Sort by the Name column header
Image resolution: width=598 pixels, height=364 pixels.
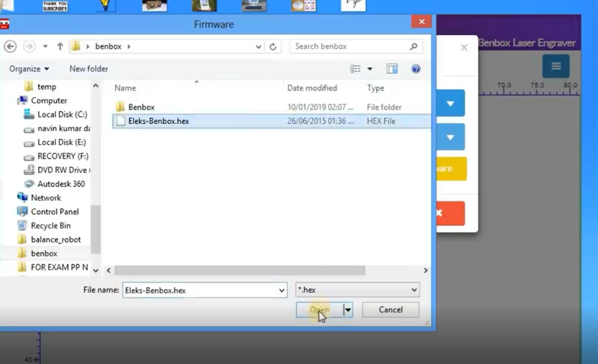click(x=125, y=88)
